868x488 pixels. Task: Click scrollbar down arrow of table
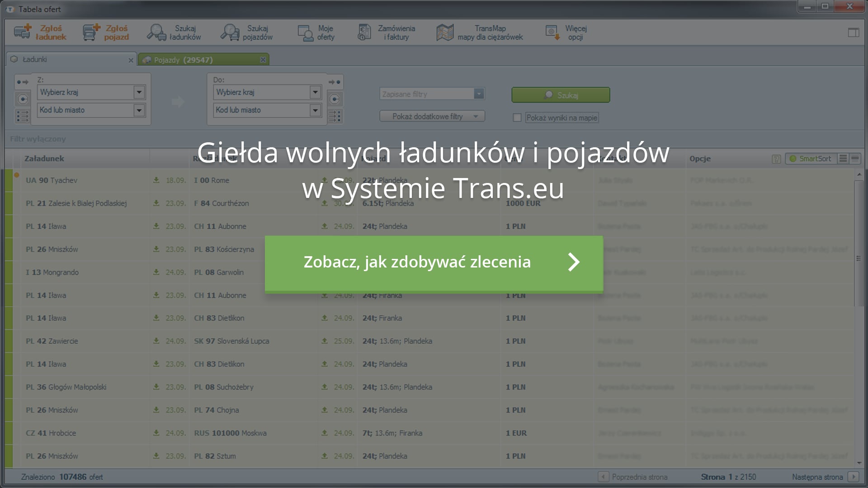859,463
